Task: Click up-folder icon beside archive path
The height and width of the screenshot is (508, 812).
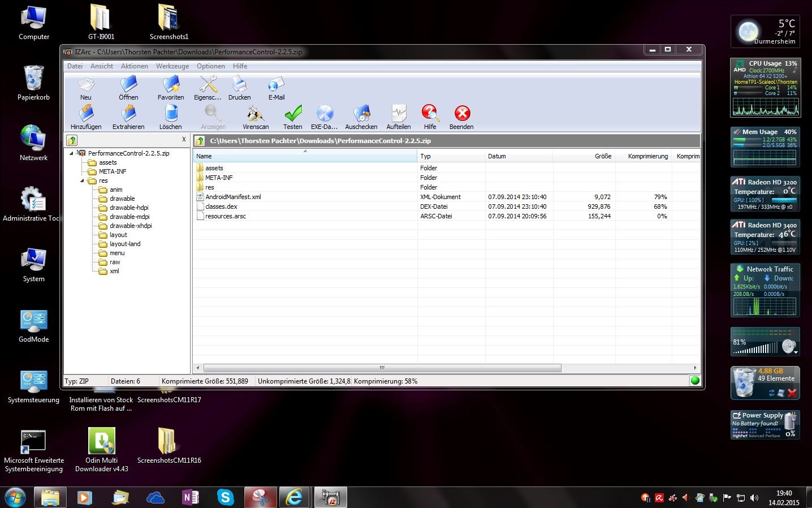Action: click(200, 141)
